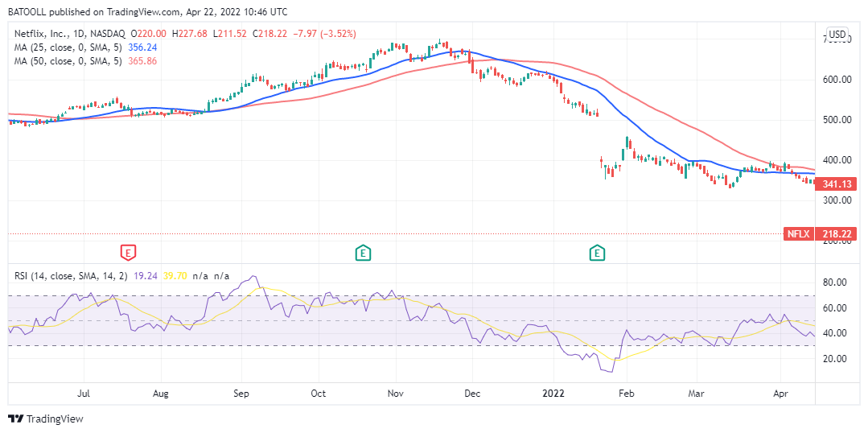Click the MA 50 value 365.86
868x433 pixels.
[x=142, y=61]
